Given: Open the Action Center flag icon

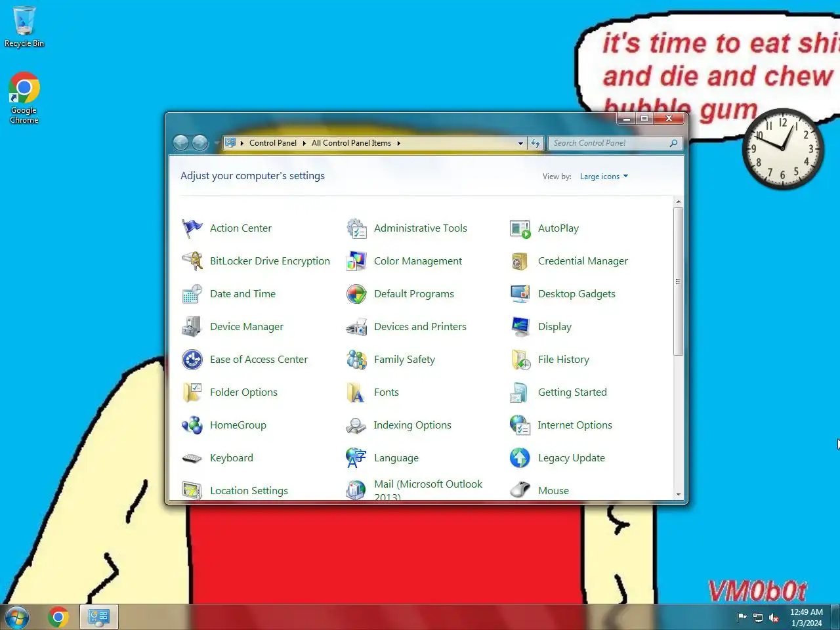Looking at the screenshot, I should [x=192, y=228].
